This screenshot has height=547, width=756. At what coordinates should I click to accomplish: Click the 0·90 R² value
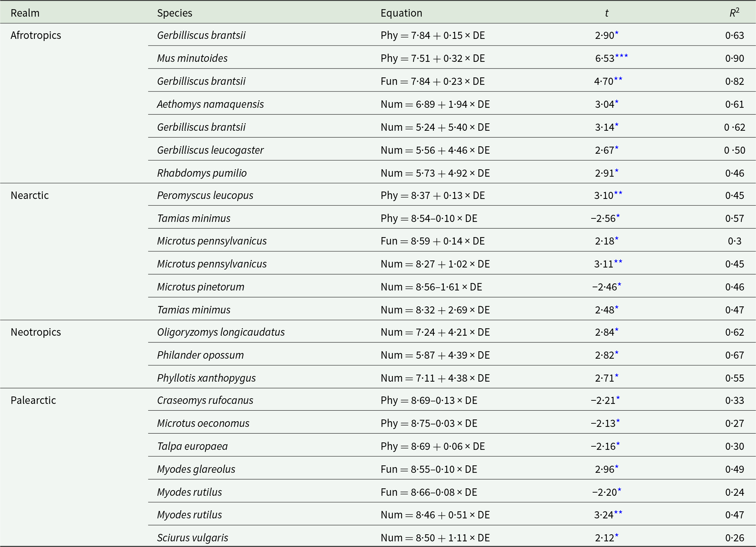(x=734, y=58)
